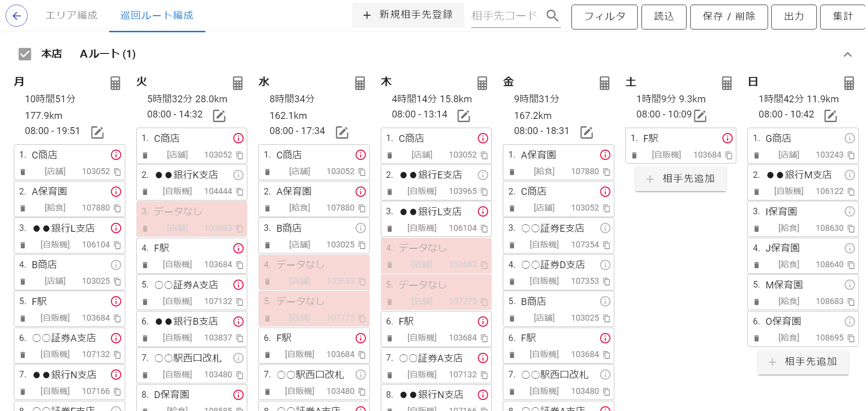
Task: Select Tuesday ○○駅西口改札 entry
Action: [192, 366]
